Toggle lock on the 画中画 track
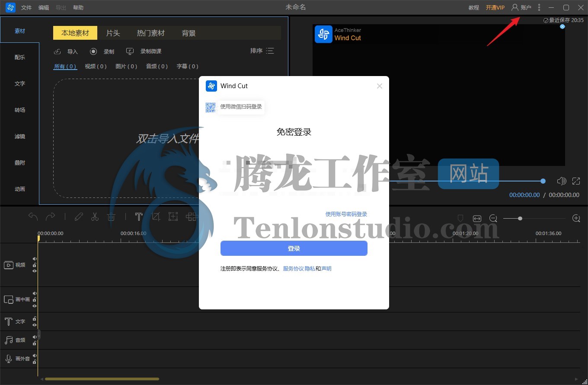The height and width of the screenshot is (385, 588). pyautogui.click(x=35, y=299)
